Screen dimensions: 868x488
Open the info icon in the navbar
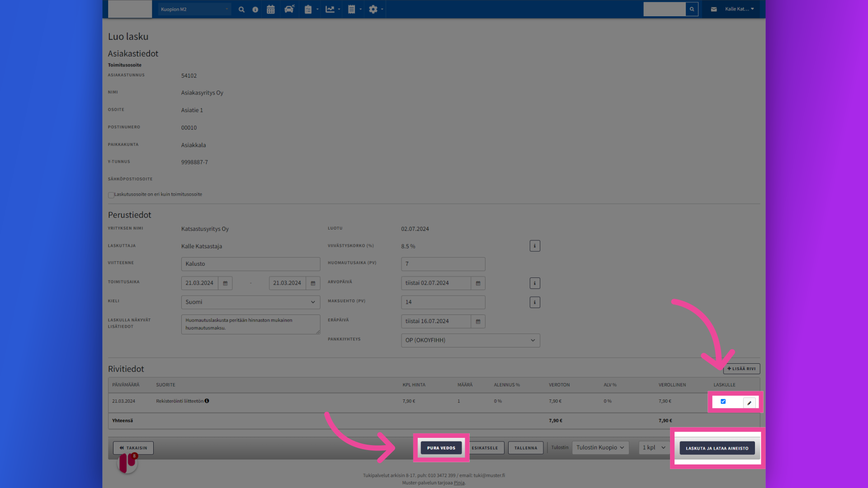(255, 9)
